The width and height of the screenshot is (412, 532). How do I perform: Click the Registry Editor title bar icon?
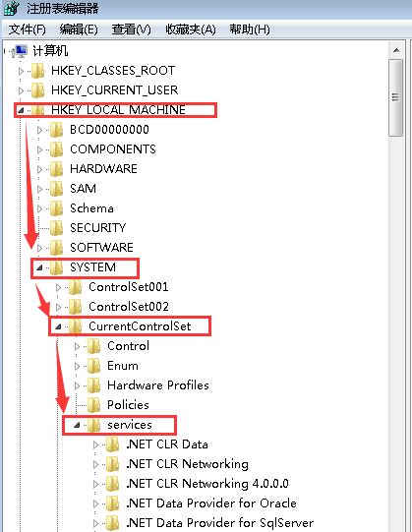coord(11,8)
